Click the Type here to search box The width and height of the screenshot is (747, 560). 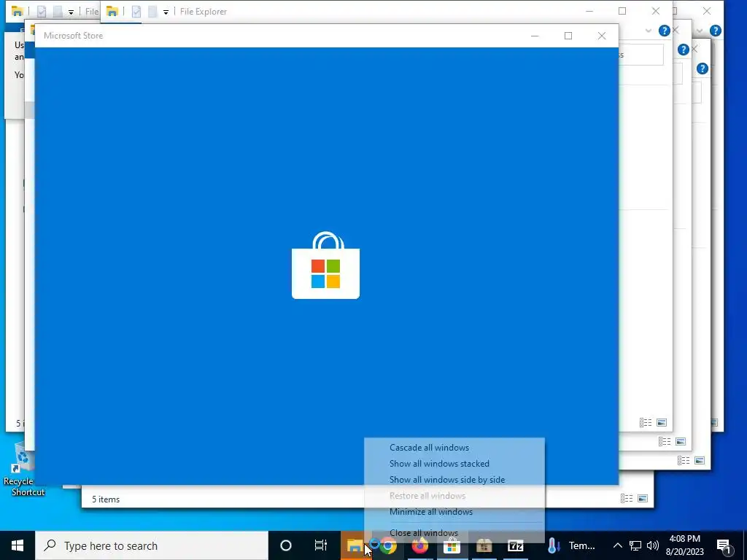tap(152, 545)
